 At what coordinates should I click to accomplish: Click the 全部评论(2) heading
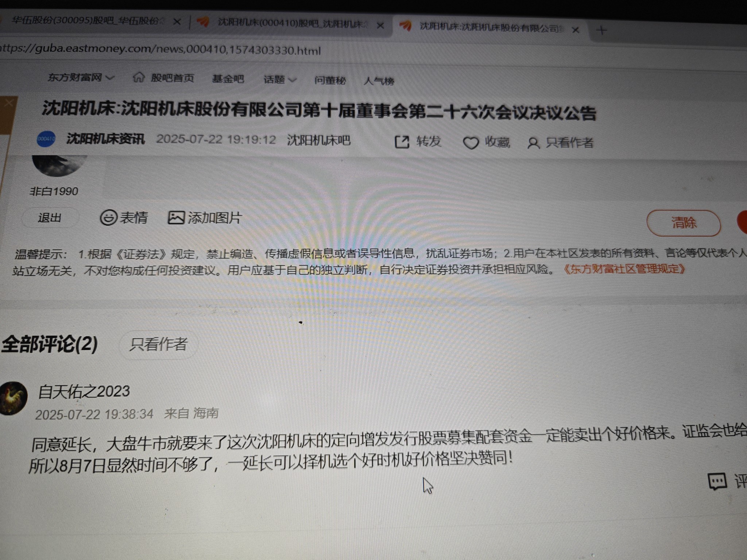(49, 344)
